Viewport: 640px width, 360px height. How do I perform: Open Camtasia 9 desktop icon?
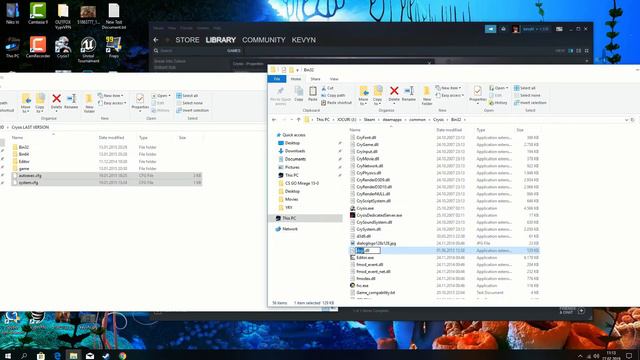pyautogui.click(x=38, y=13)
